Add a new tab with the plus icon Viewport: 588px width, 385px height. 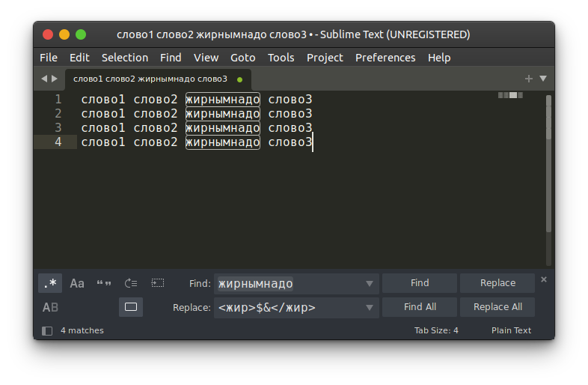click(529, 79)
